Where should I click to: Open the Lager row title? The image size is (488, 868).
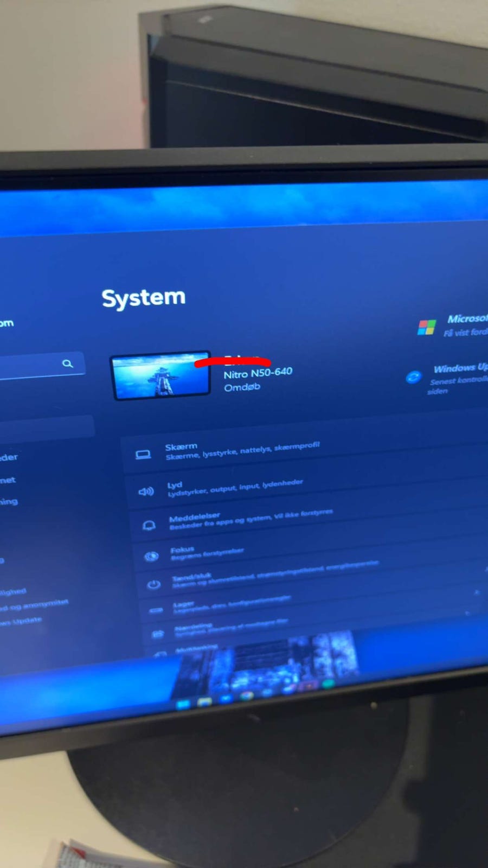[x=184, y=604]
